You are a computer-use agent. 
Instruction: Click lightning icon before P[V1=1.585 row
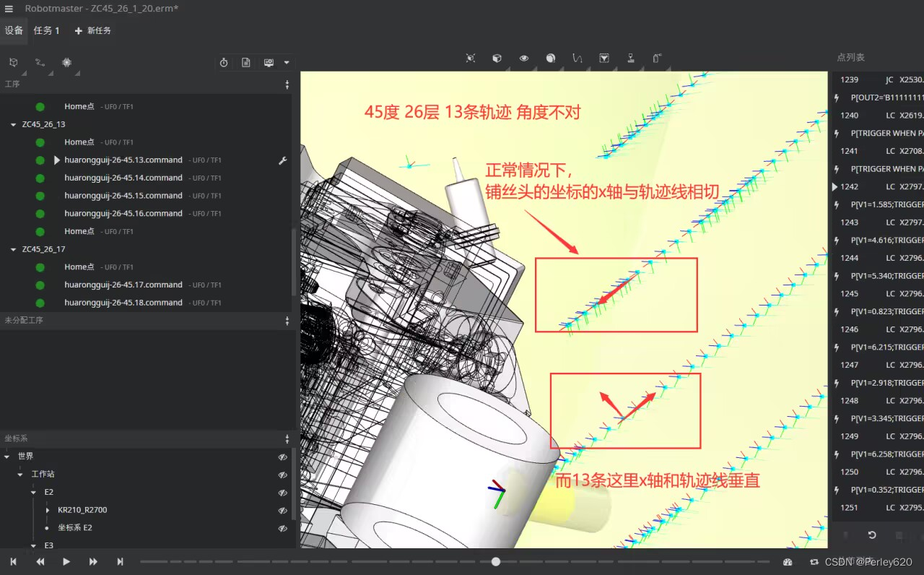837,204
